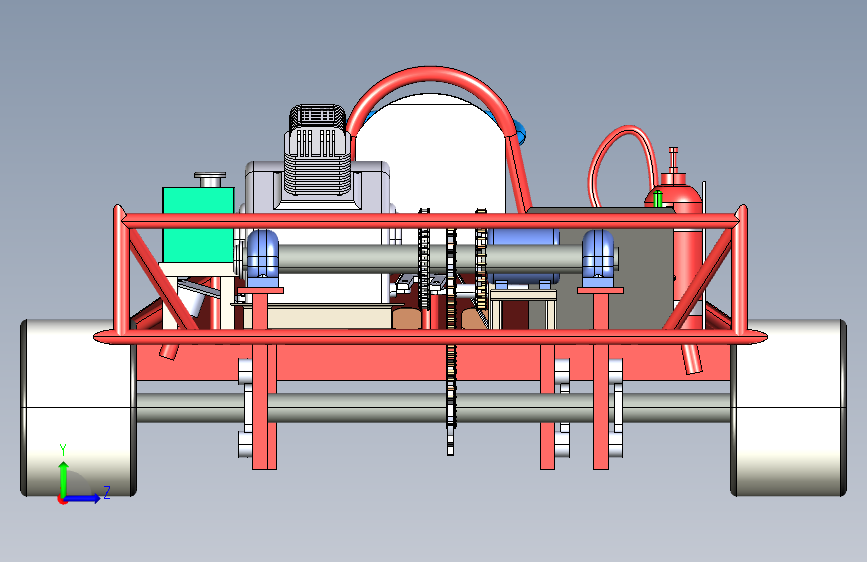
Task: Select the blue electric motor body
Action: 523,257
